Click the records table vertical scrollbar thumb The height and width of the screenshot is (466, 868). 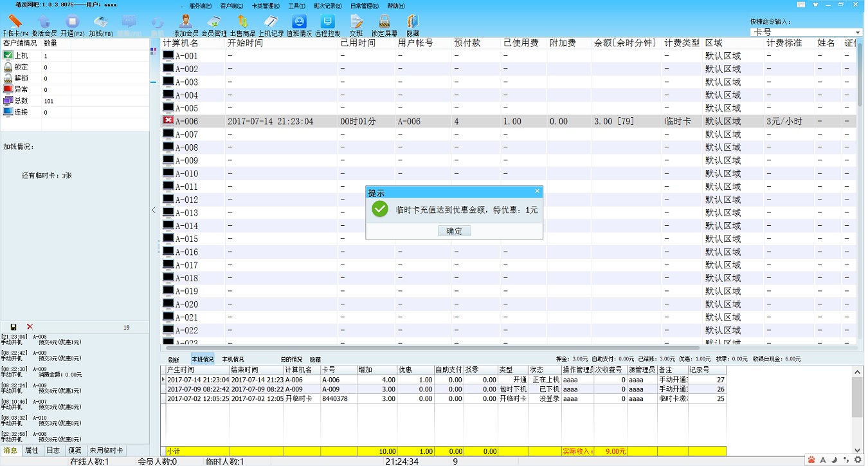pos(858,396)
